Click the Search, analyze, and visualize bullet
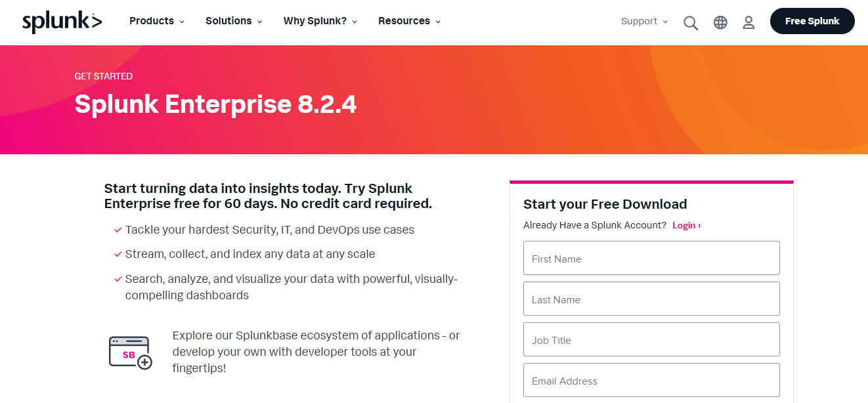The height and width of the screenshot is (403, 868). (x=292, y=287)
